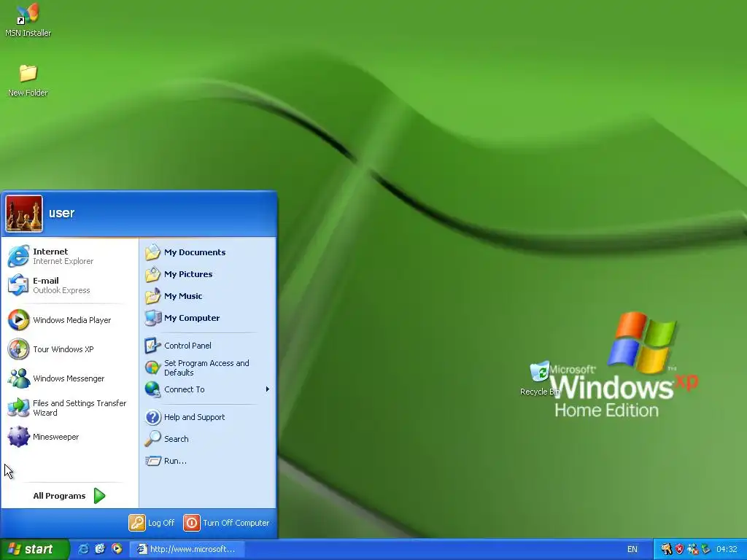
Task: Open Files and Settings Transfer Wizard
Action: coord(69,408)
